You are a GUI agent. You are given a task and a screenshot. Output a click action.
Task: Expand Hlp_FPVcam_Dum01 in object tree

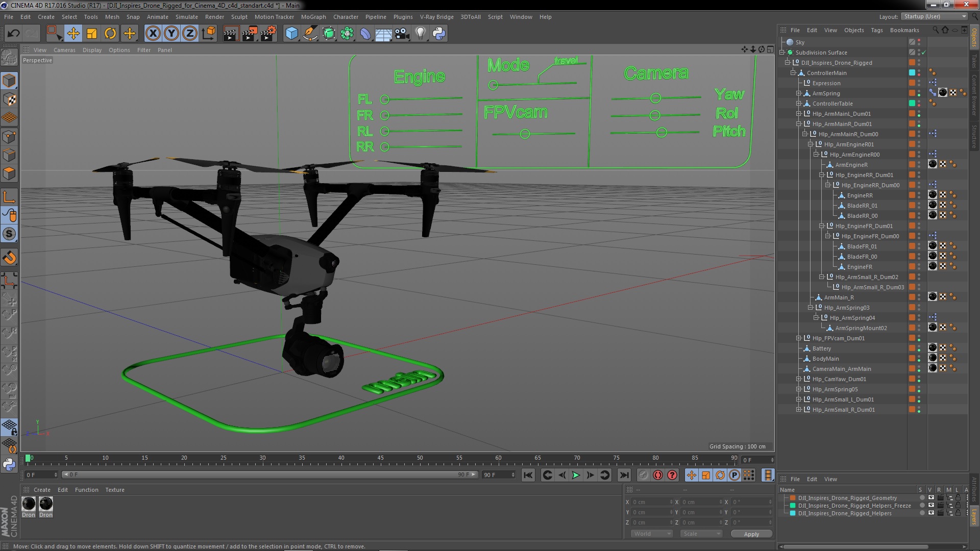point(799,338)
